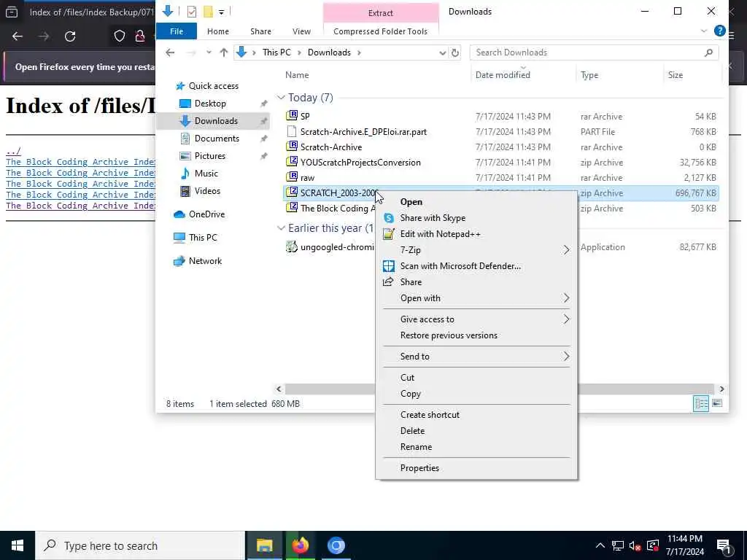Select Documents in the navigation pane
The image size is (747, 560).
[217, 138]
